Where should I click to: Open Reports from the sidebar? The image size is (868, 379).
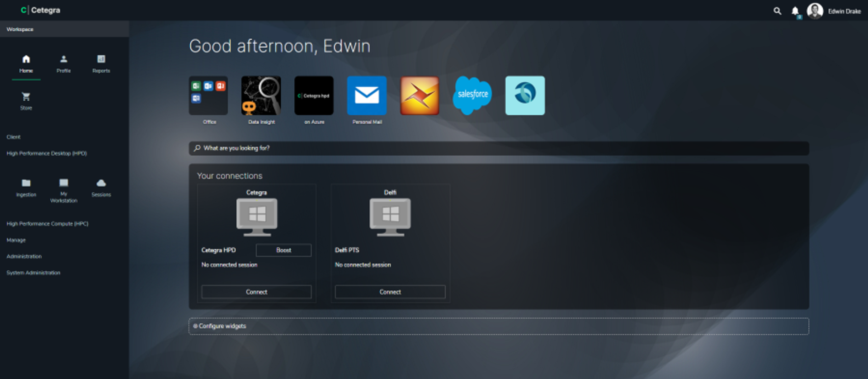coord(101,64)
